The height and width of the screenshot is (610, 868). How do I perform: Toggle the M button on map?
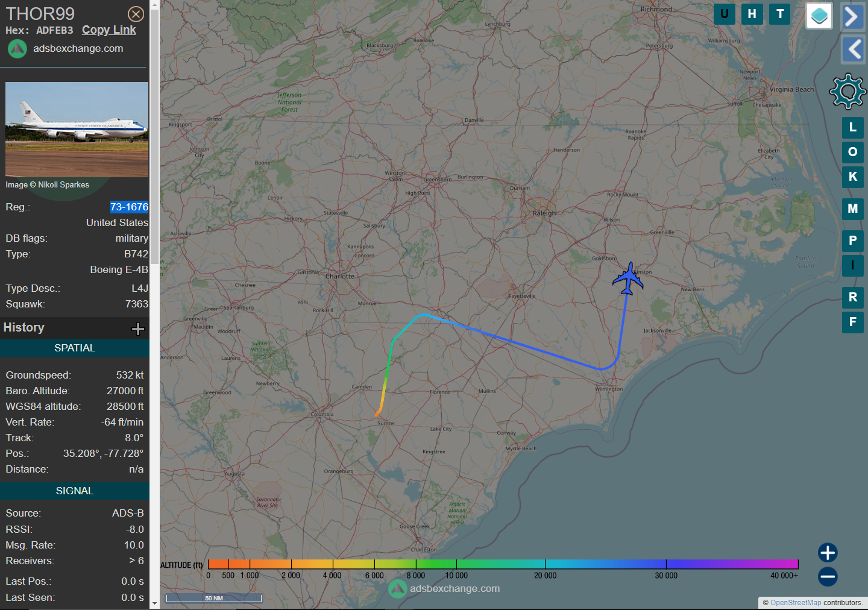pos(853,209)
